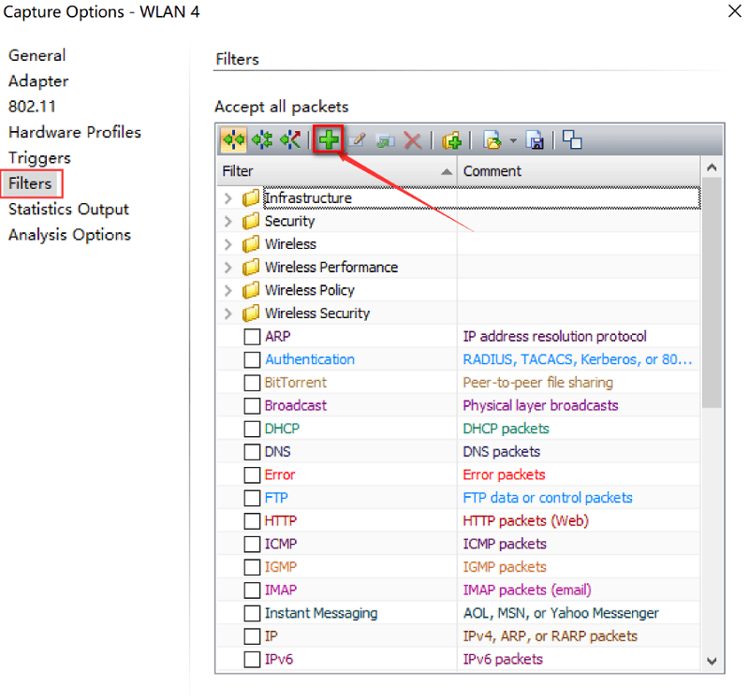Select the "Wireless Policy" folder label
Image resolution: width=749 pixels, height=700 pixels.
(x=310, y=290)
